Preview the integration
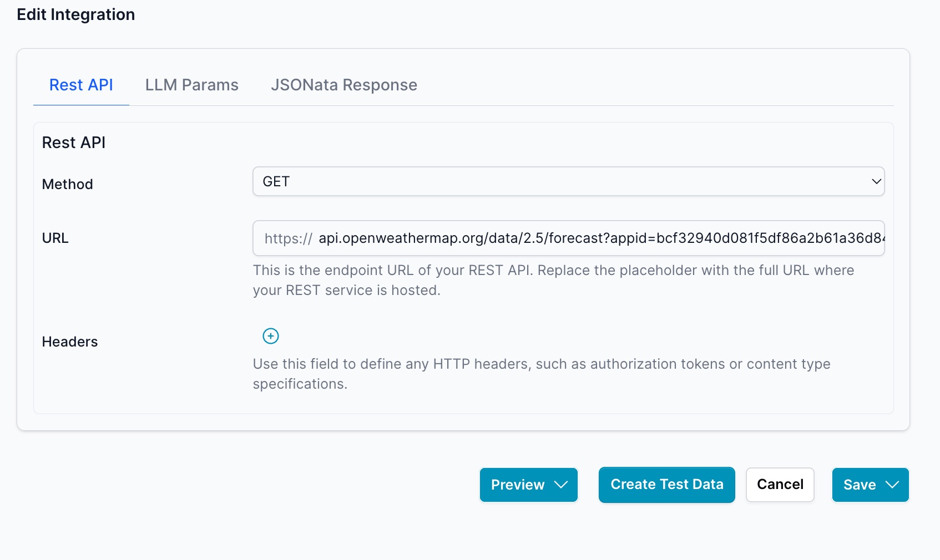Viewport: 940px width, 560px height. click(518, 485)
